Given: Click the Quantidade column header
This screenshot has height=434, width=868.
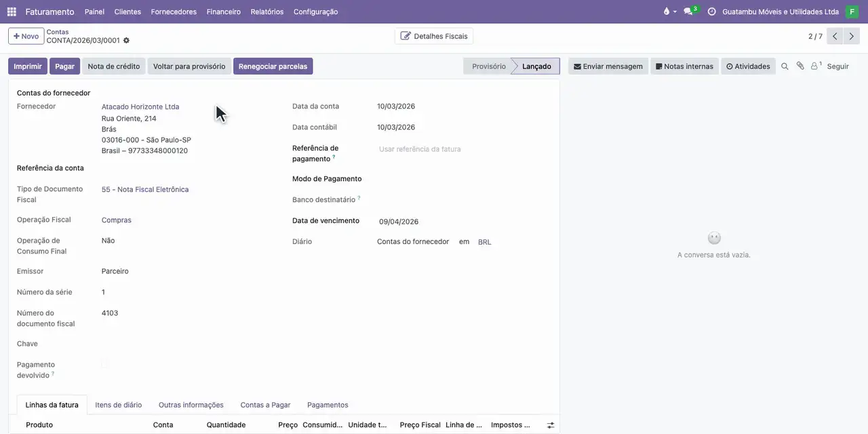Looking at the screenshot, I should point(226,425).
